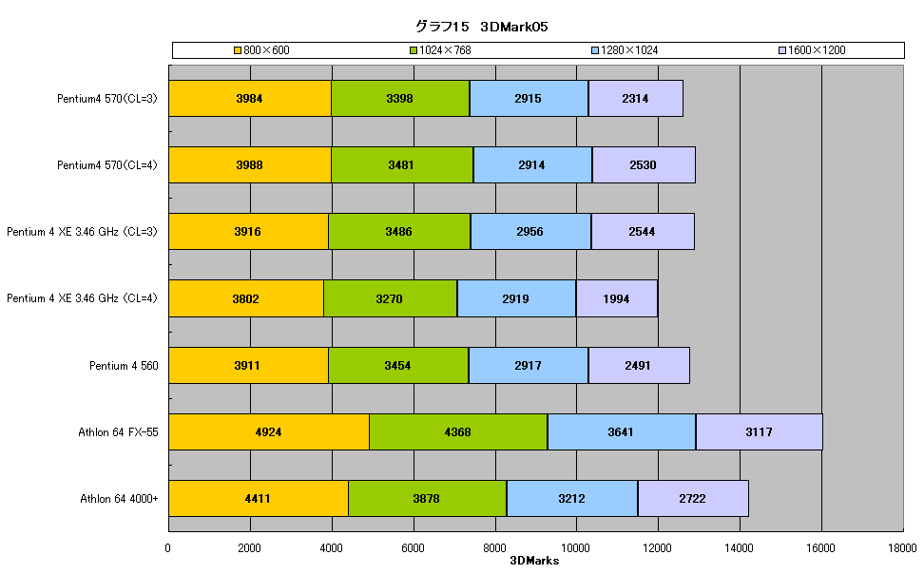The image size is (924, 574).
Task: Click the 14000 axis tick label
Action: pyautogui.click(x=739, y=548)
